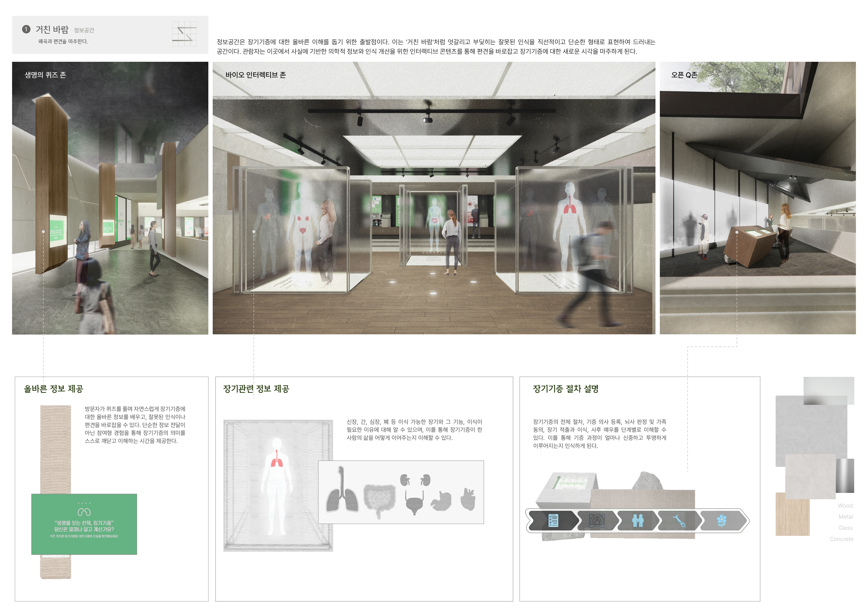The height and width of the screenshot is (614, 868).
Task: Click the blue surgical tool icon
Action: [x=679, y=521]
